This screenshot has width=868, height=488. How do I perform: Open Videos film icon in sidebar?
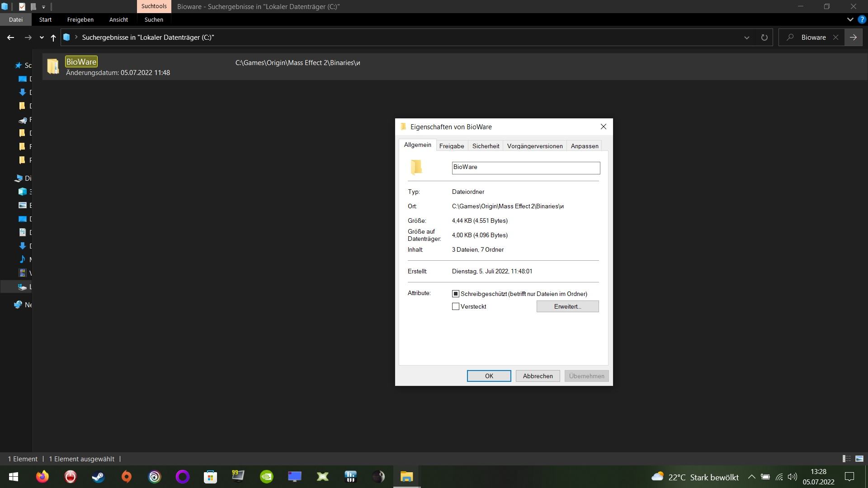click(22, 273)
